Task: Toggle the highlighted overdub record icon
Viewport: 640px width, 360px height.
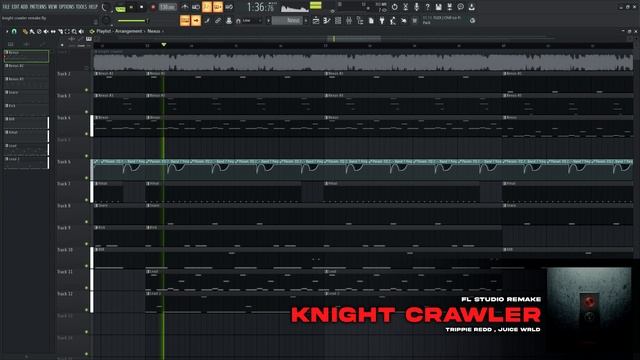Action: coord(207,7)
